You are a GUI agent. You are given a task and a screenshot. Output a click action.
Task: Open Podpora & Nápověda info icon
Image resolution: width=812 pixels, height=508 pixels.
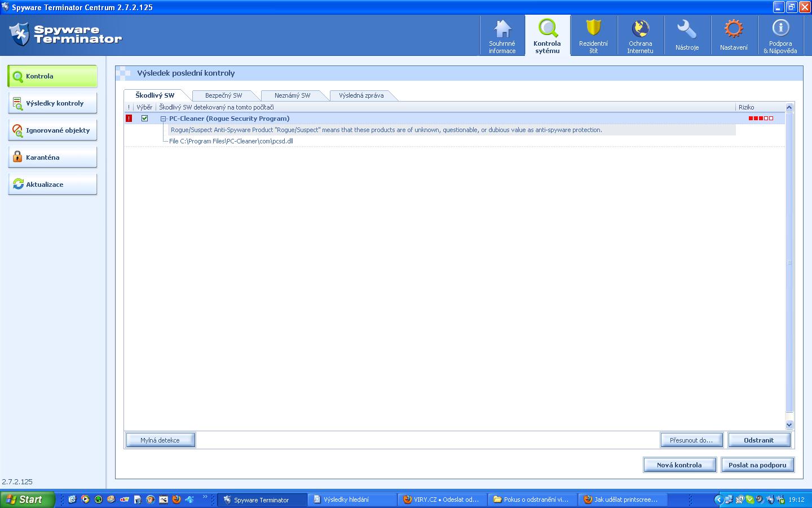pos(780,28)
